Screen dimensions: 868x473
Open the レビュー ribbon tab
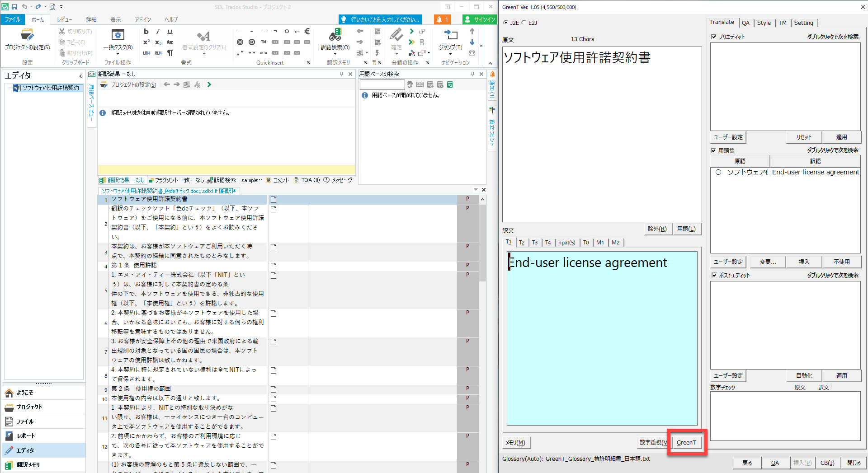(x=65, y=19)
